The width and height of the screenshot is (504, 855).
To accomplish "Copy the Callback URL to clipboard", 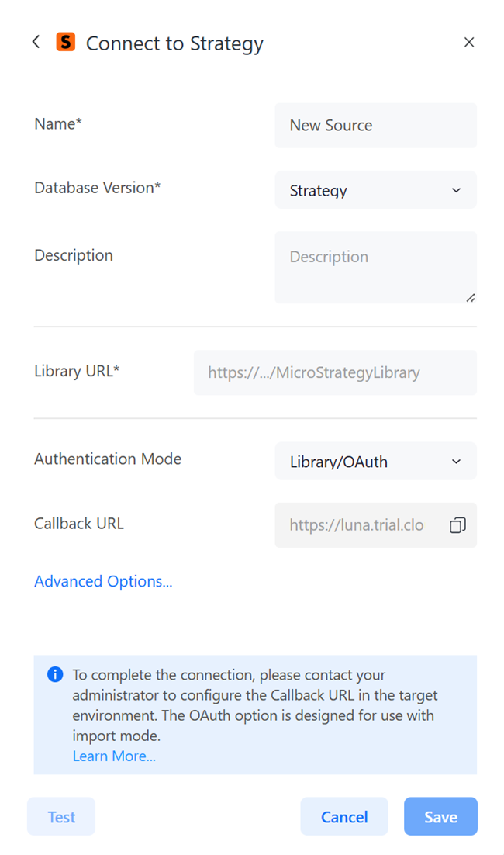I will 457,525.
